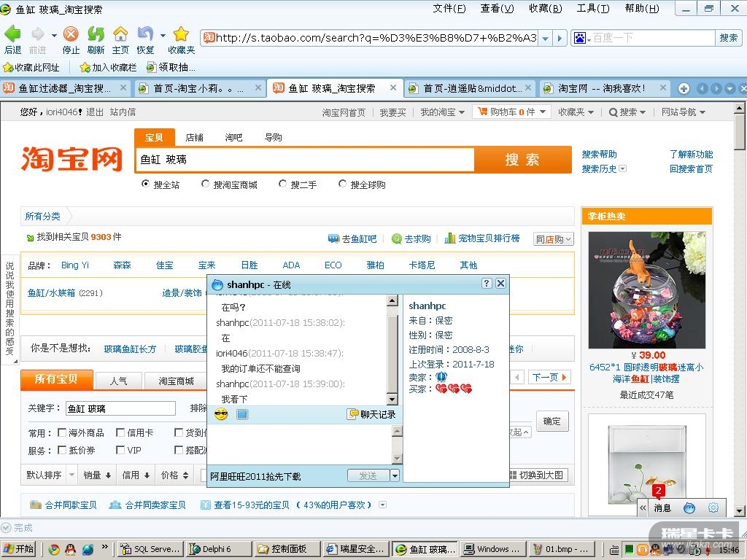
Task: Click the chat help question mark icon
Action: (486, 284)
